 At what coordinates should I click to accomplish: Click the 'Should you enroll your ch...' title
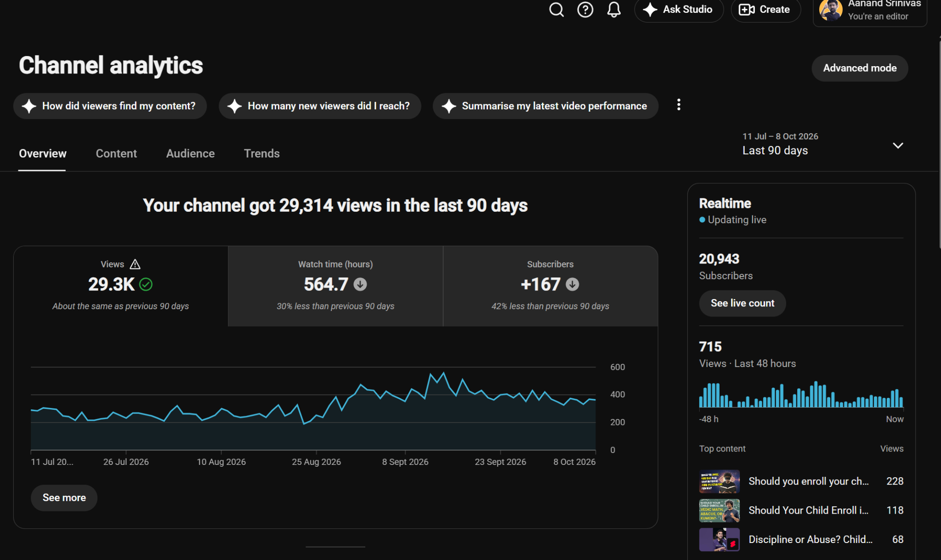809,481
